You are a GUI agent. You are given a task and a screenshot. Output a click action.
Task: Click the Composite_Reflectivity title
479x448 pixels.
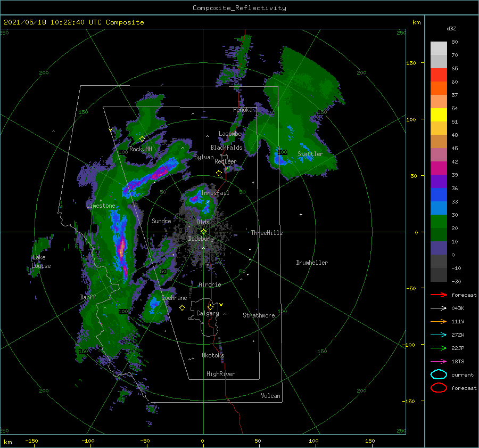(x=240, y=8)
